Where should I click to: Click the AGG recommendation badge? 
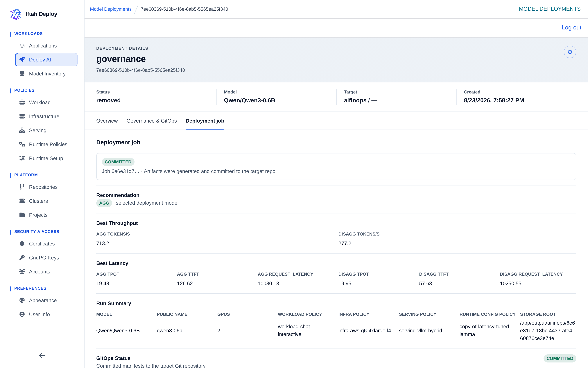tap(104, 203)
